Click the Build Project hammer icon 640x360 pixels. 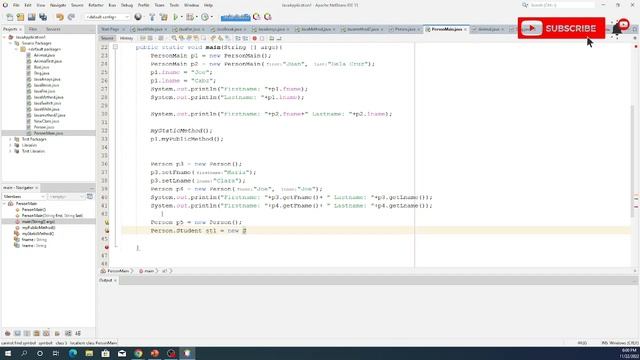(152, 17)
